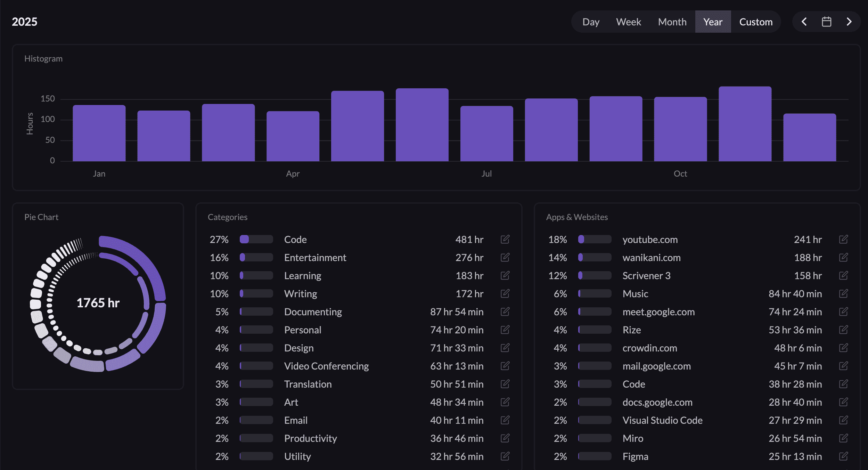868x470 pixels.
Task: Click the edit icon for youtube.com
Action: tap(844, 239)
